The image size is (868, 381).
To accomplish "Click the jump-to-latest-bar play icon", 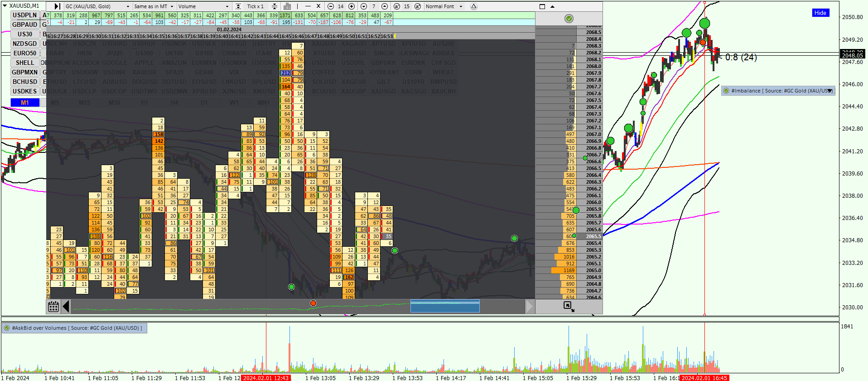I will click(x=57, y=6).
